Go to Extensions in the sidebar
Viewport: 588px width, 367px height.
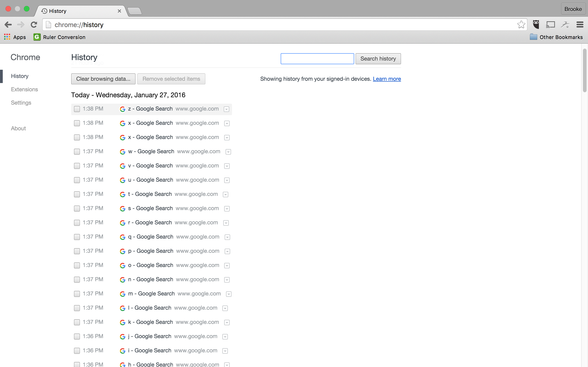point(24,89)
